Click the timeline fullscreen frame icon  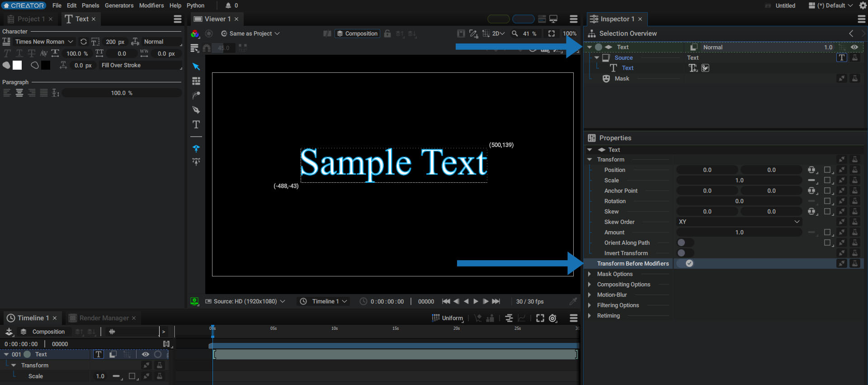pyautogui.click(x=540, y=318)
